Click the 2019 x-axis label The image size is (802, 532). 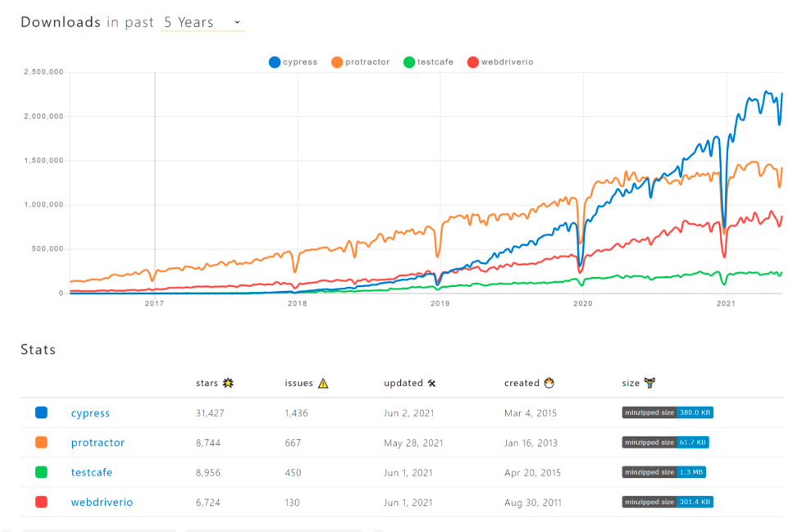(x=440, y=303)
